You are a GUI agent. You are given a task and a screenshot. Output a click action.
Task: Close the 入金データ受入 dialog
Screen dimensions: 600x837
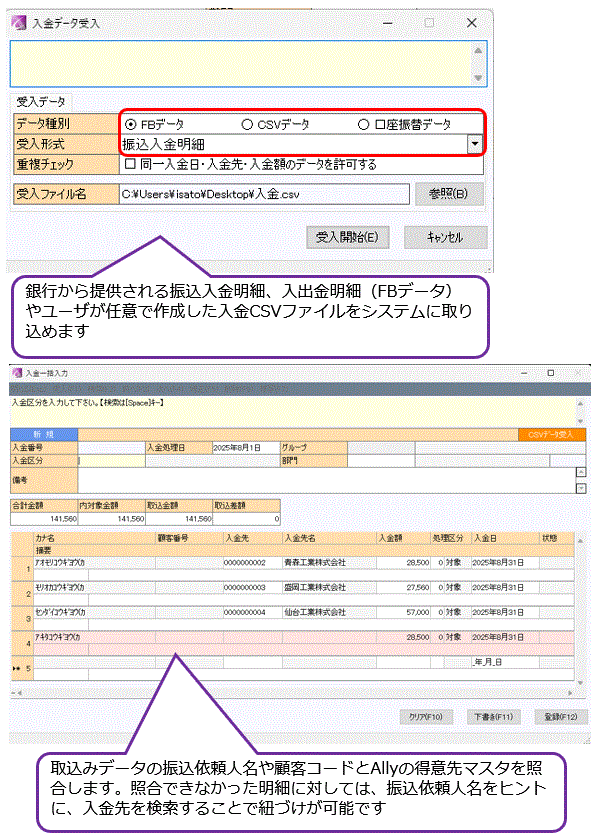[x=472, y=23]
